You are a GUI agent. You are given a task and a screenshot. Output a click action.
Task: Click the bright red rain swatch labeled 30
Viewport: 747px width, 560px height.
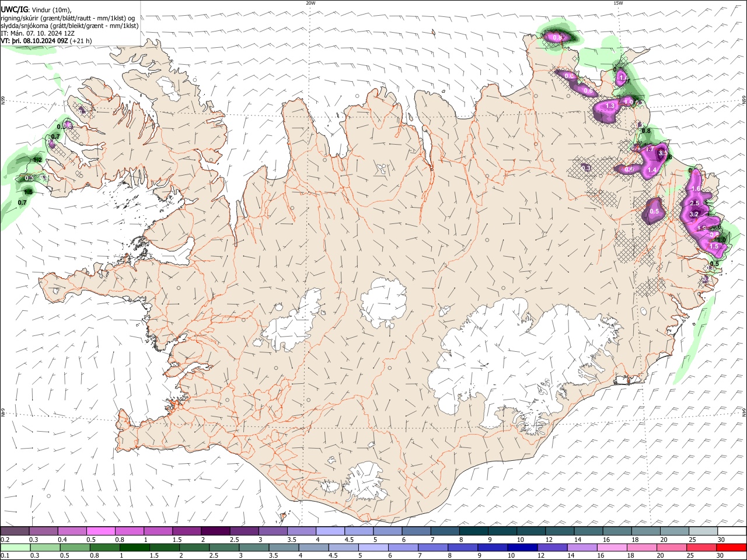(732, 548)
